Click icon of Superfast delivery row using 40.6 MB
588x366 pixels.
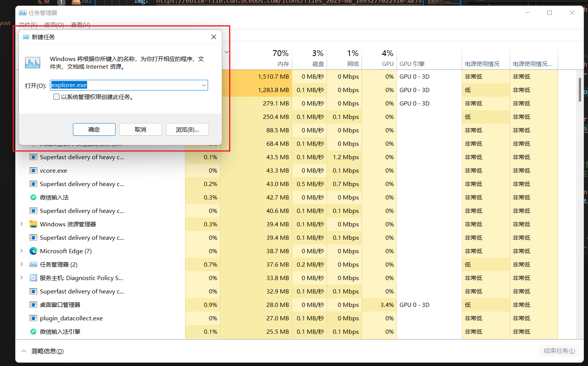(33, 211)
